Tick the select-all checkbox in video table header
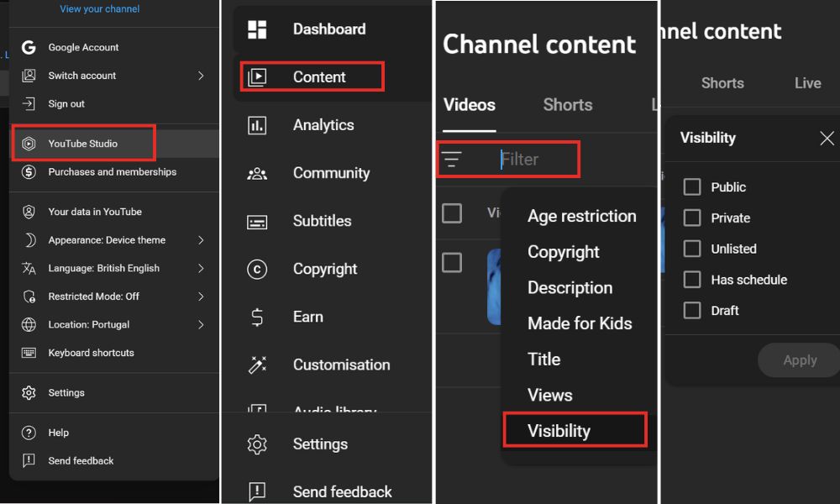Screen dimensions: 840x504 pos(452,213)
